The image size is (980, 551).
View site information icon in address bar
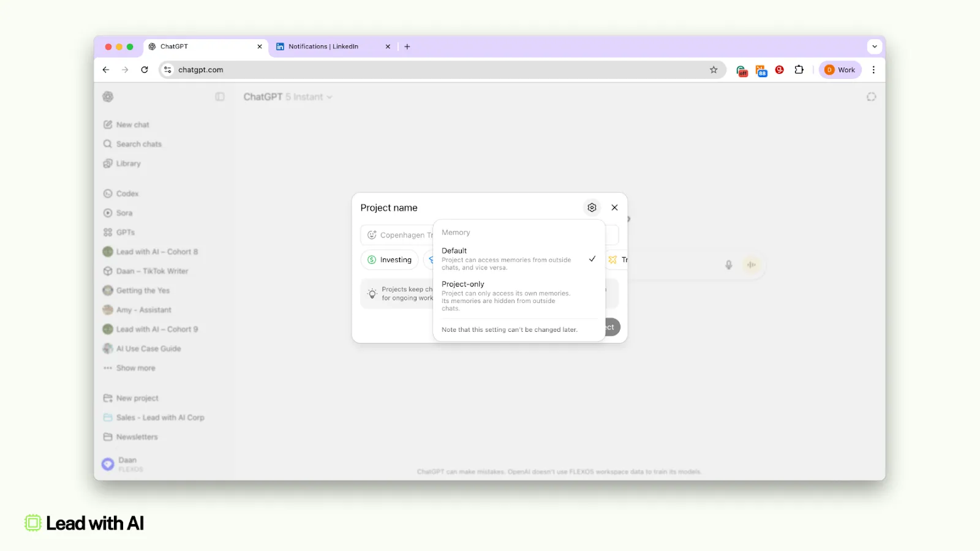click(168, 70)
